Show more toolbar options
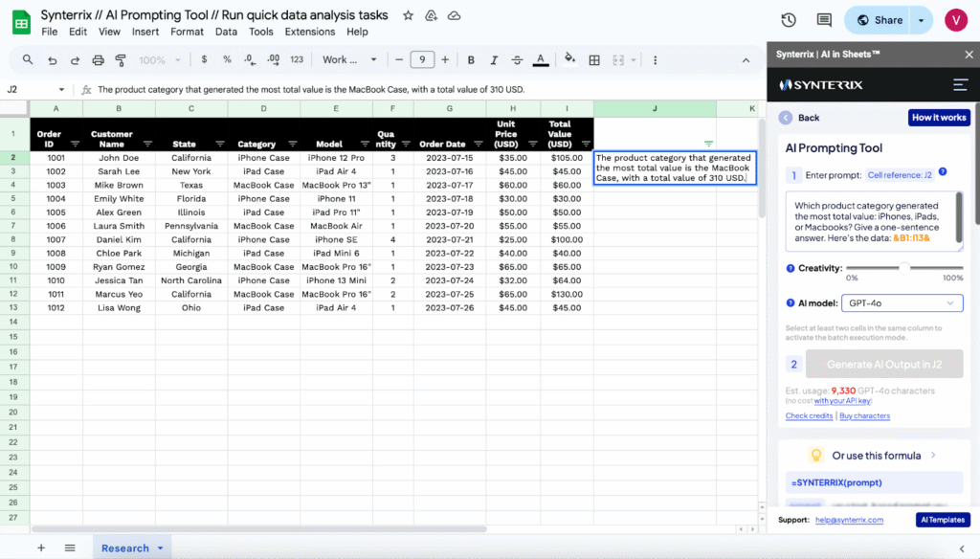This screenshot has width=980, height=559. (x=655, y=60)
